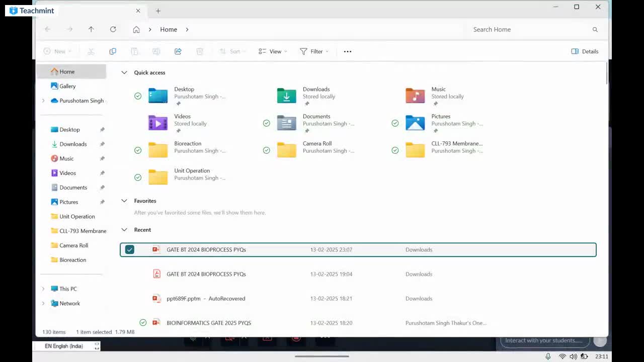Click Interact with your students input

[x=544, y=340]
